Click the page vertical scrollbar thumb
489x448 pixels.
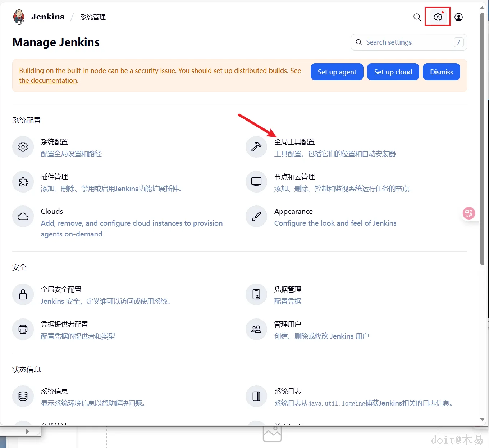[483, 139]
